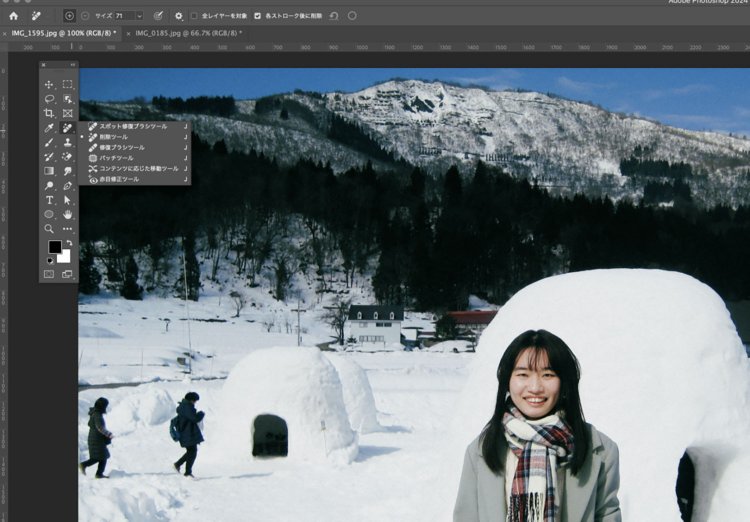Viewport: 750px width, 522px height.
Task: Close the IMG_1595.jpg document tab
Action: (4, 33)
